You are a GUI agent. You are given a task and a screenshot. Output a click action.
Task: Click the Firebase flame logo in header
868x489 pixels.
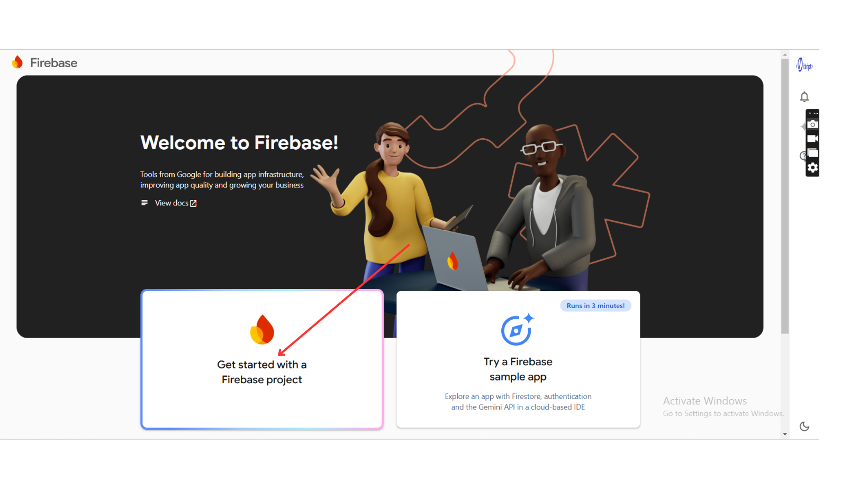tap(17, 62)
